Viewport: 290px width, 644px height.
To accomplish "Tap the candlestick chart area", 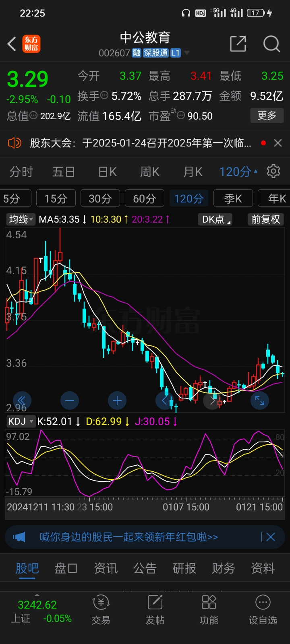I will click(x=145, y=320).
